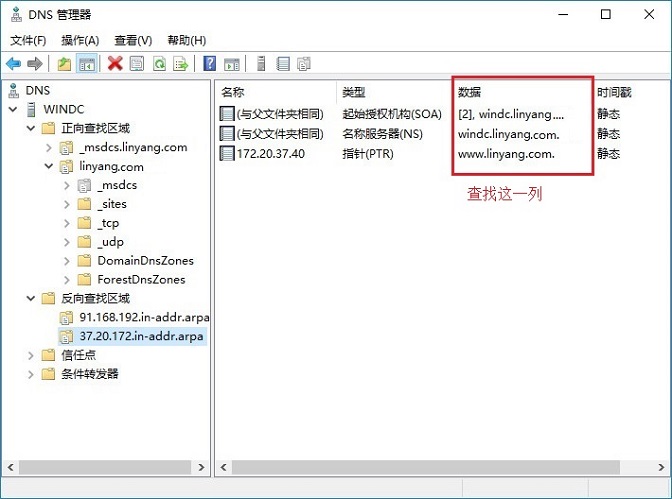The image size is (672, 499).
Task: Open Properties from the toolbar icon
Action: point(137,64)
